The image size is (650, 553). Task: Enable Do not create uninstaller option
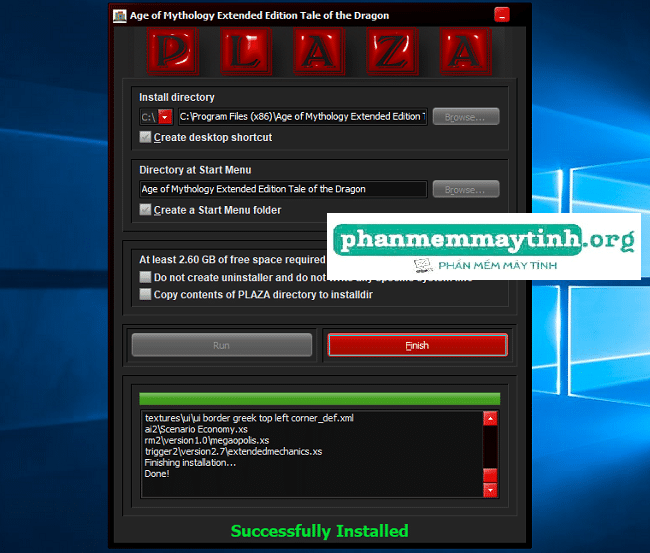(x=146, y=277)
